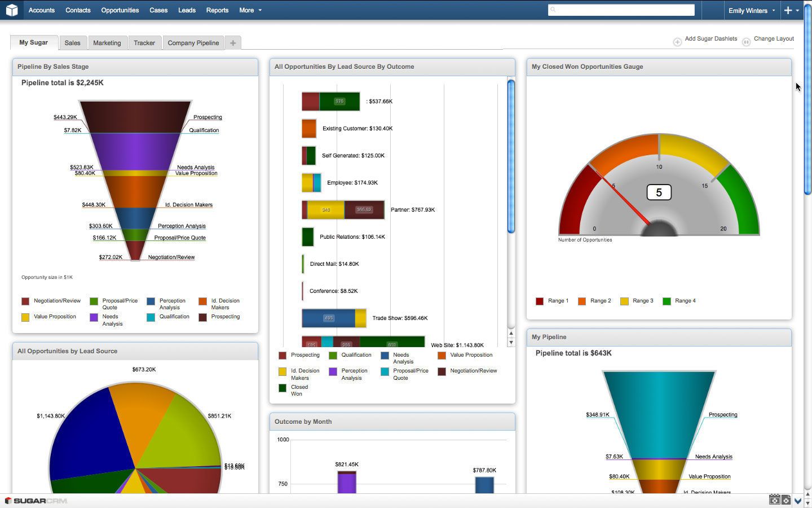Click Range 1 red gauge legend swatch
Screen dimensions: 812x508
(540, 301)
